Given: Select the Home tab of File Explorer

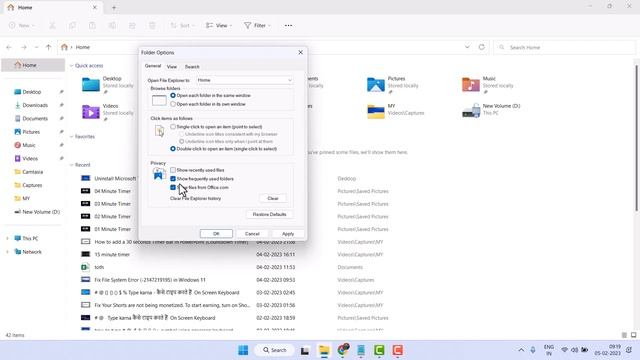Looking at the screenshot, I should 52,7.
